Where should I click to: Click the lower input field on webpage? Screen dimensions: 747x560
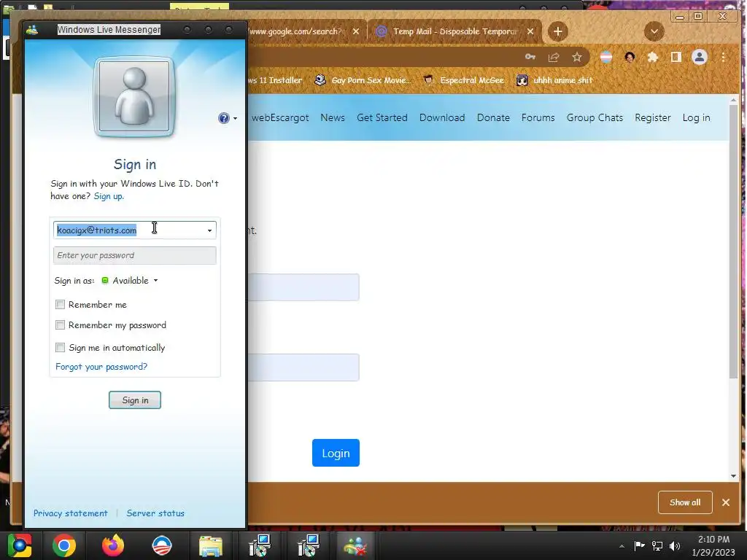pyautogui.click(x=303, y=367)
